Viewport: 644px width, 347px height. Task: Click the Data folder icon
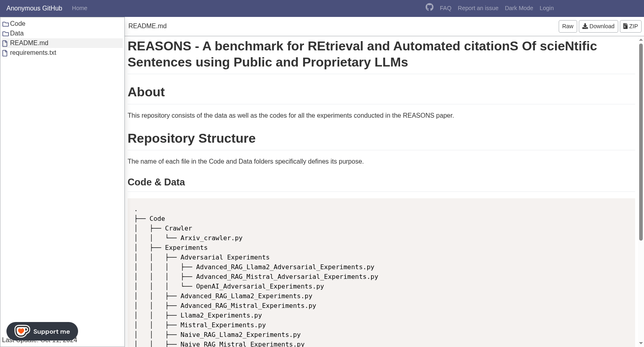[x=6, y=34]
